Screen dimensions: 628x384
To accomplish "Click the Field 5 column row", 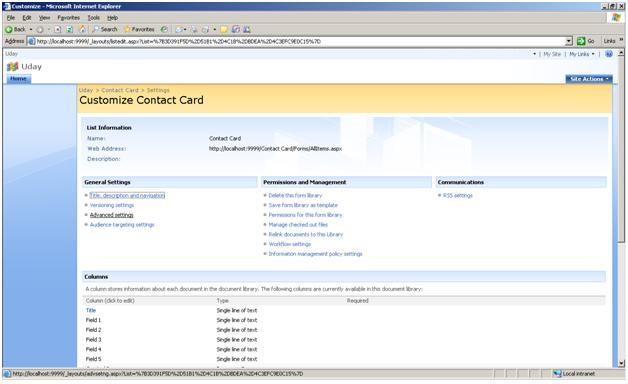I will 344,359.
